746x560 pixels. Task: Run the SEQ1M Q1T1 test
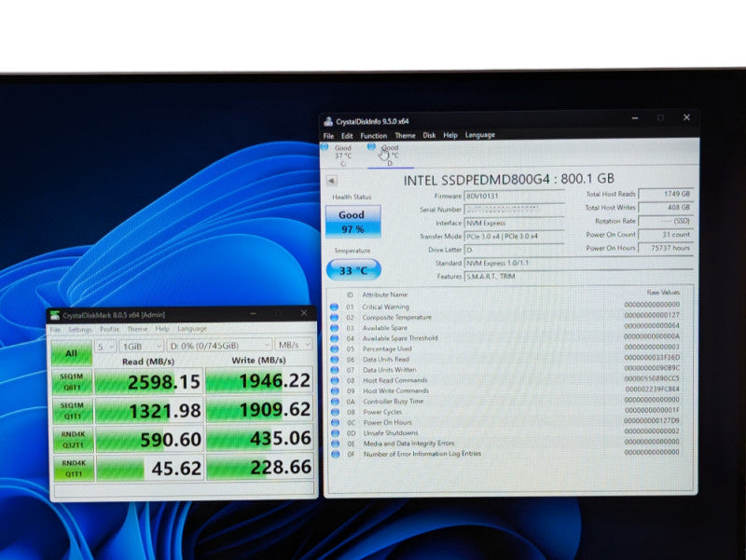tap(73, 411)
